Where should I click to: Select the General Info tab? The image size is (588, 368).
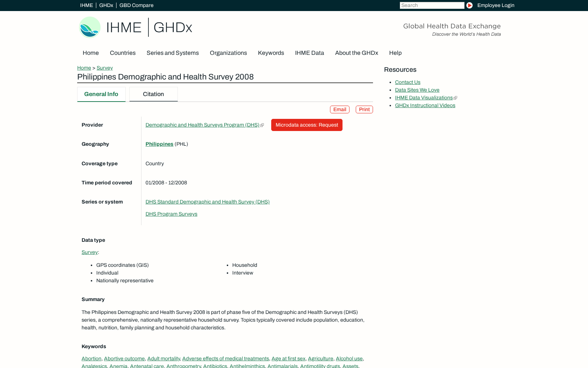pyautogui.click(x=101, y=94)
